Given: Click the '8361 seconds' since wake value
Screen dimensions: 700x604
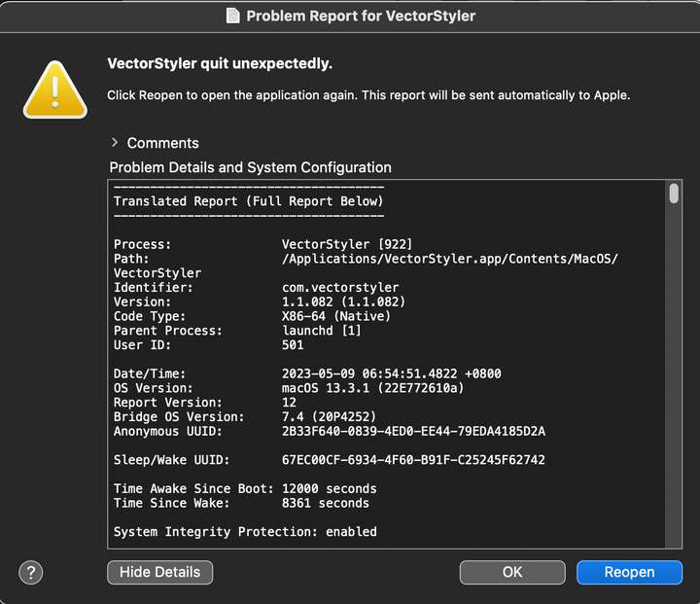Looking at the screenshot, I should click(x=326, y=503).
